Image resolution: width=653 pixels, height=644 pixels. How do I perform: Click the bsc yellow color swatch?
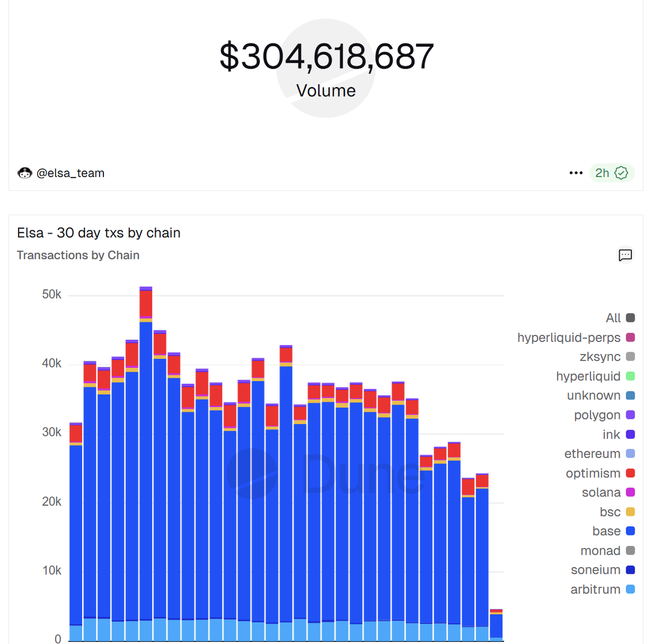point(630,512)
